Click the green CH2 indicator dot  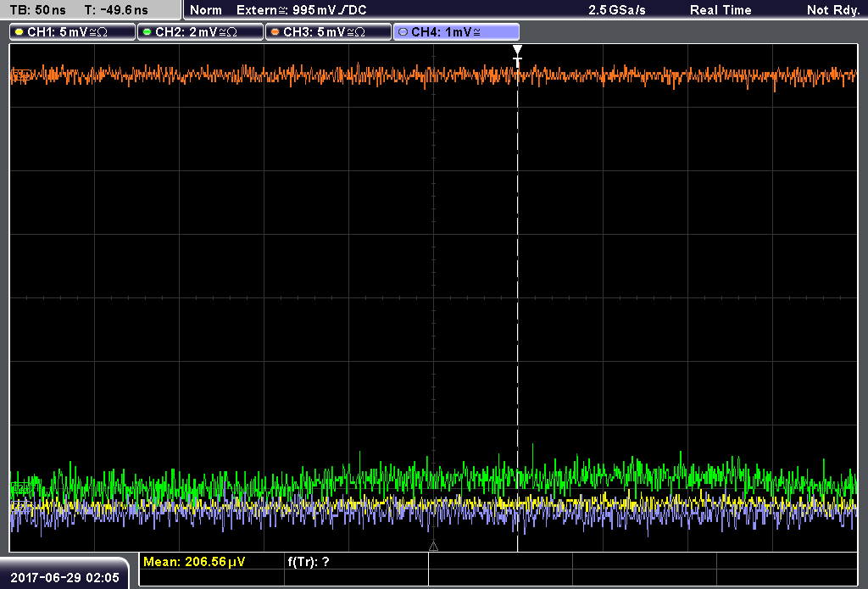147,32
